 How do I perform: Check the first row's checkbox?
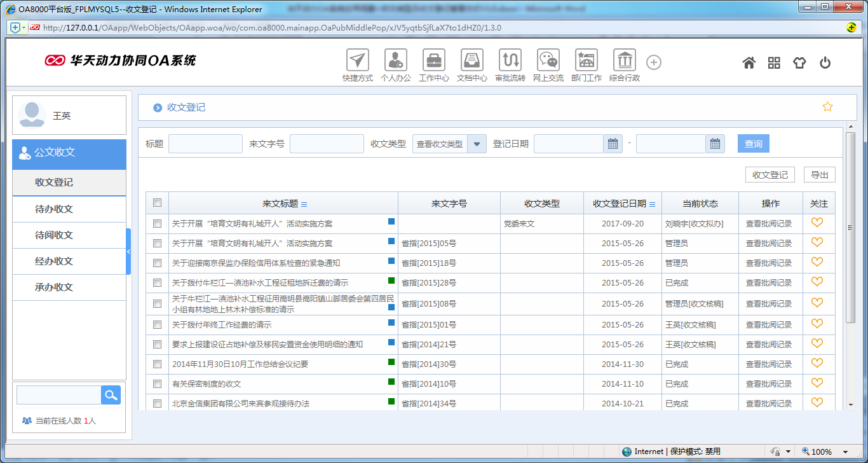pyautogui.click(x=156, y=224)
